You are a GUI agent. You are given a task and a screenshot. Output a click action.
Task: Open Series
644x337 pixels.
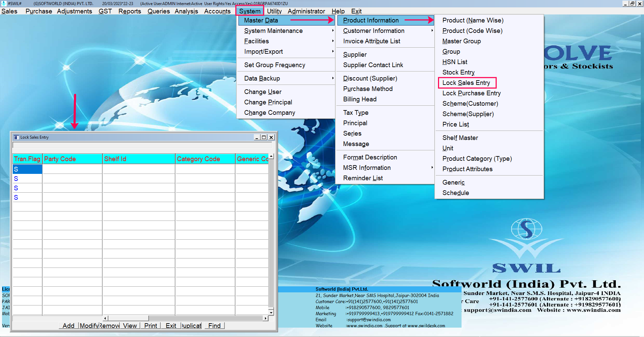click(x=385, y=133)
